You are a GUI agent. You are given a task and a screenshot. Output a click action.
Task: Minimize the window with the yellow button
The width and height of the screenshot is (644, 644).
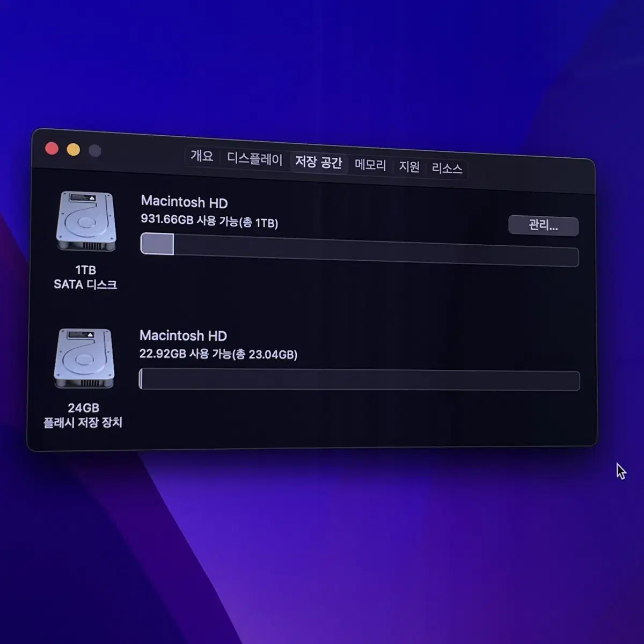tap(74, 150)
